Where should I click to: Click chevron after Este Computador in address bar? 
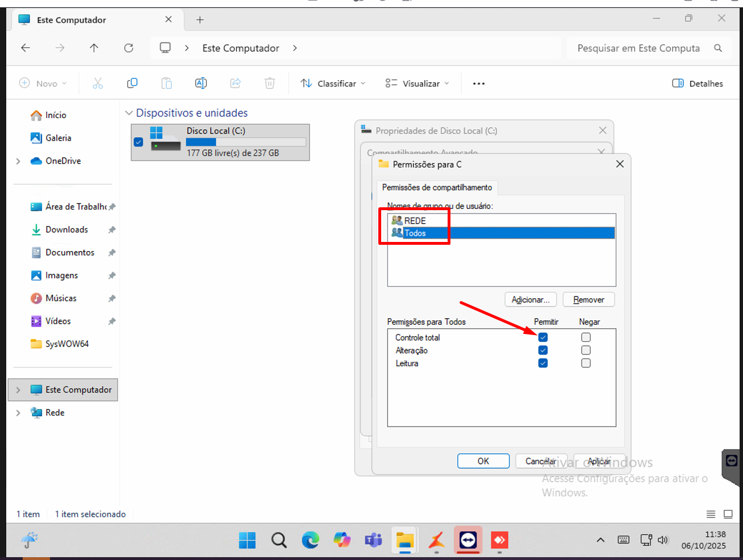pos(295,48)
